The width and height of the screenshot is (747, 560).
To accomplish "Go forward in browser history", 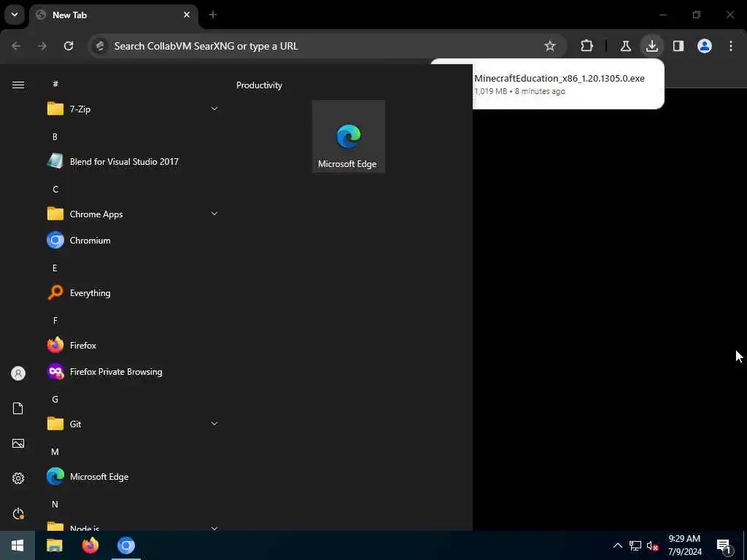I will [x=42, y=46].
